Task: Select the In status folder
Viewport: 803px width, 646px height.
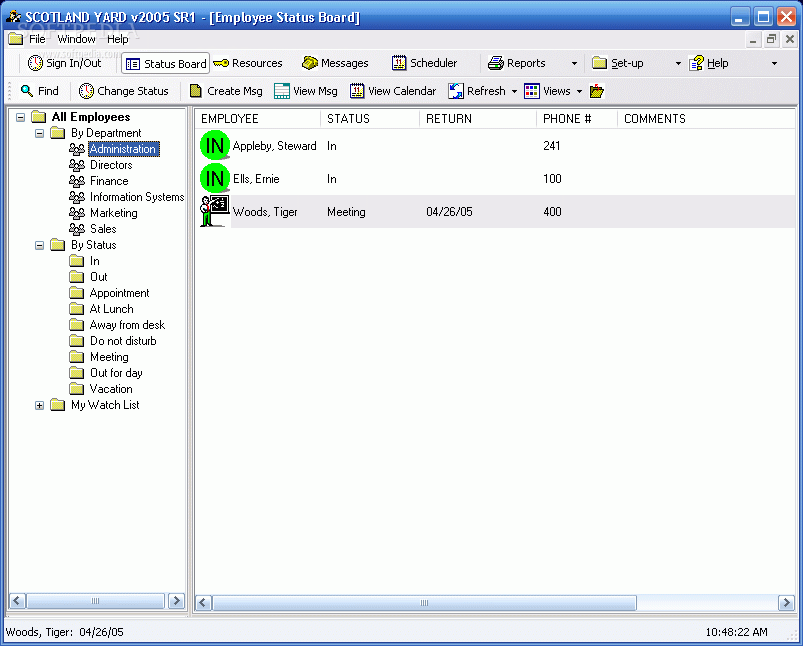Action: coord(95,261)
